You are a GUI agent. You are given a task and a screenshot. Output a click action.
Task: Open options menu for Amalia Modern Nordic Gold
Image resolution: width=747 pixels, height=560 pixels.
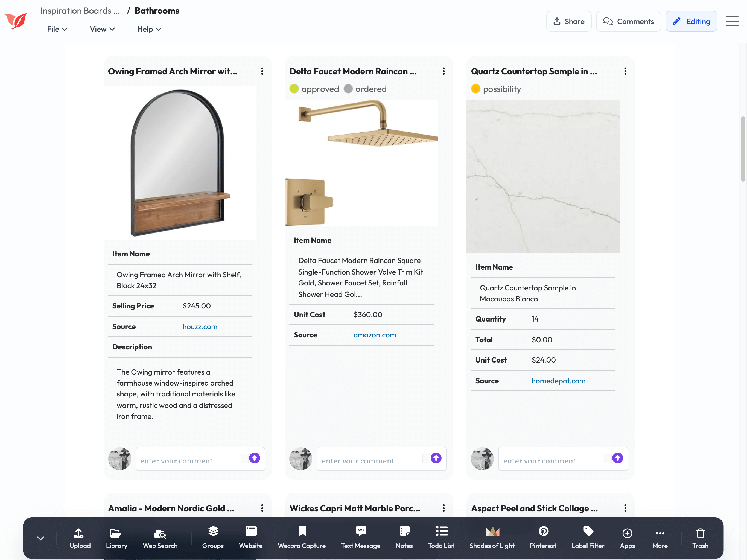pos(262,508)
